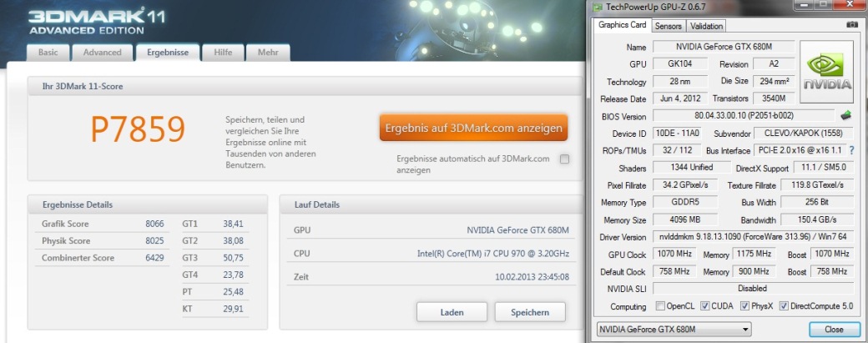Click the ROPs/TMUs value 32 / 112
The width and height of the screenshot is (868, 343).
coord(677,150)
